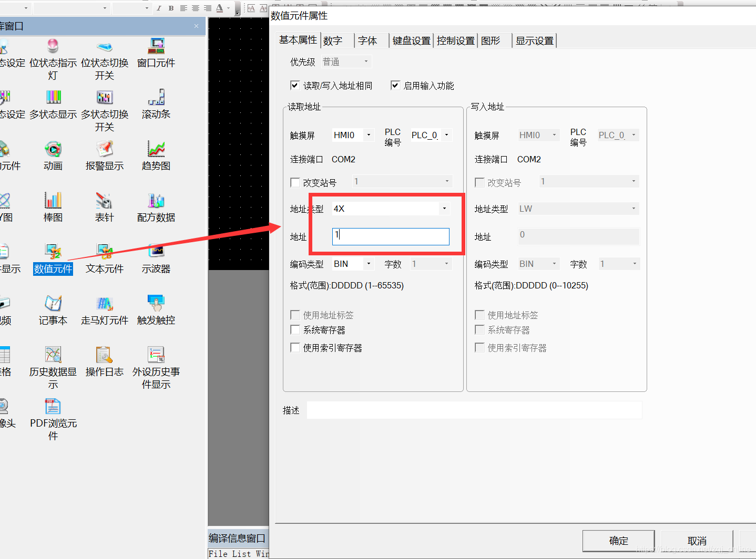Enable 系统寄存器 in read address group
Image resolution: width=756 pixels, height=559 pixels.
[295, 329]
